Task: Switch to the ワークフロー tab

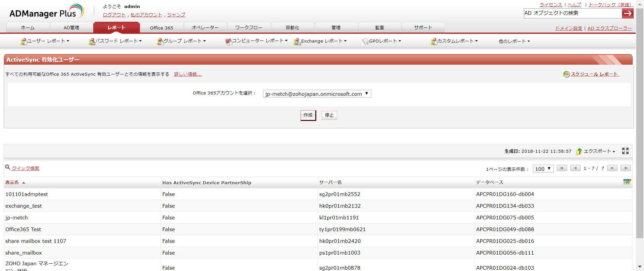Action: (249, 27)
